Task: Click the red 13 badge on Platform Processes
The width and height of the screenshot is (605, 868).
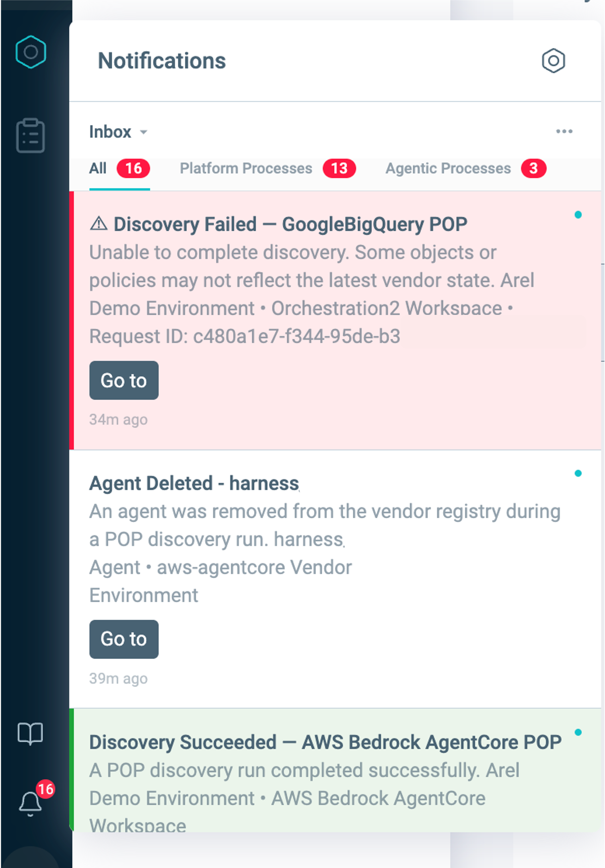Action: (x=339, y=168)
